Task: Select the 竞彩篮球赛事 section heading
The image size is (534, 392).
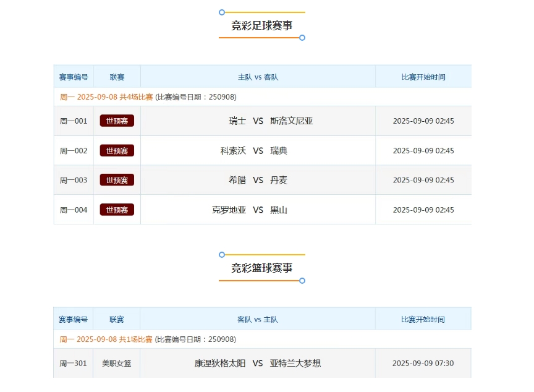Action: click(x=262, y=268)
